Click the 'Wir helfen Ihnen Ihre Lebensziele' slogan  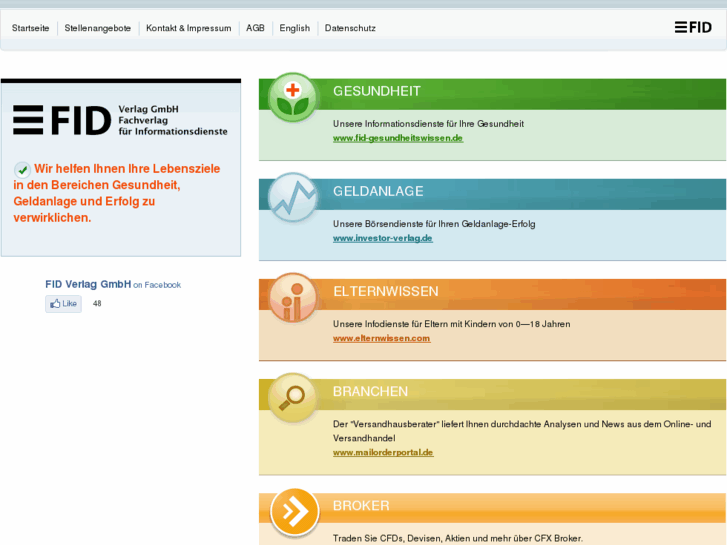(117, 193)
